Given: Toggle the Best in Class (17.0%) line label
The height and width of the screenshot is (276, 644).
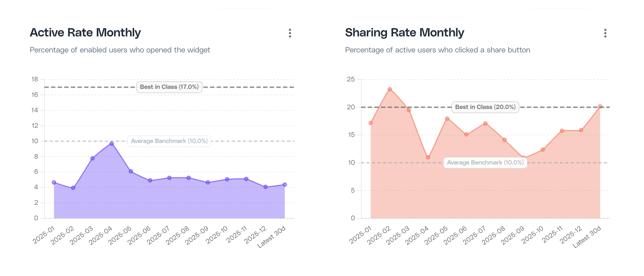Looking at the screenshot, I should [169, 87].
